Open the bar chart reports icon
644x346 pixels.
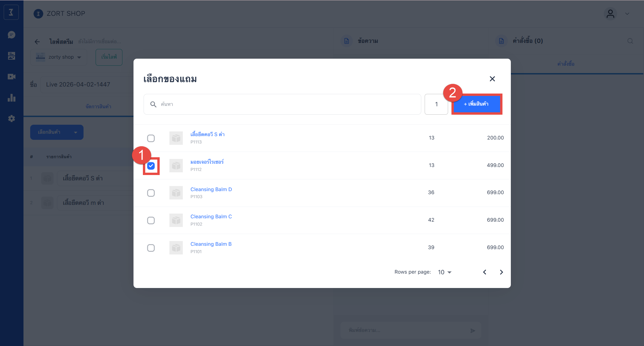point(11,98)
